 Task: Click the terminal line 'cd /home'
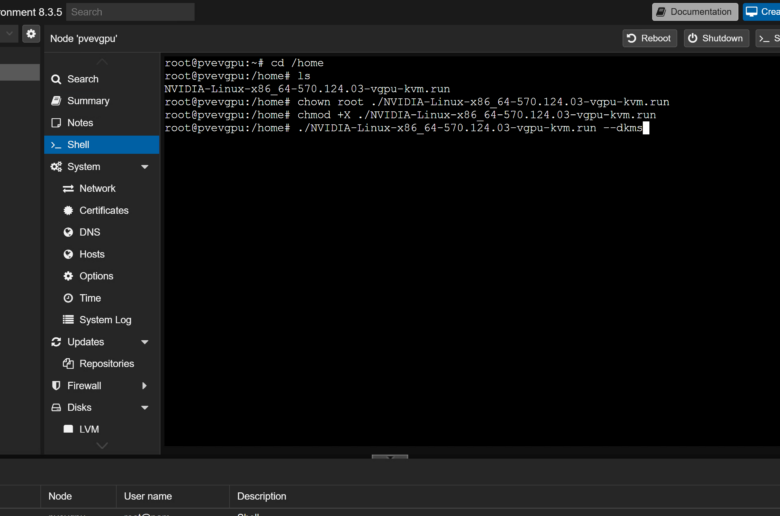(x=244, y=63)
